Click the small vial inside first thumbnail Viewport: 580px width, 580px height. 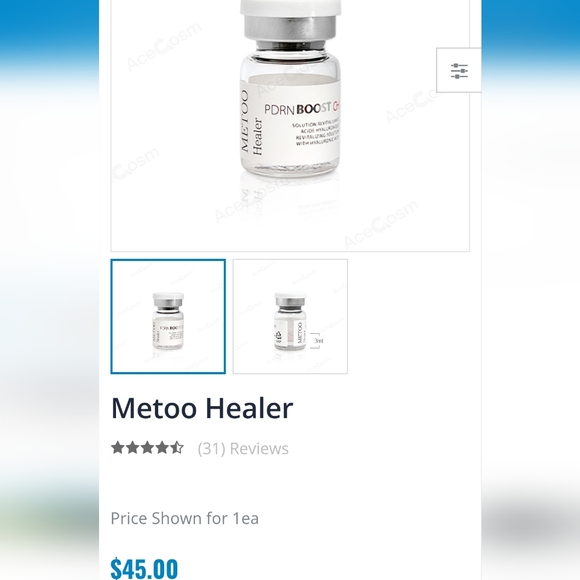[168, 321]
